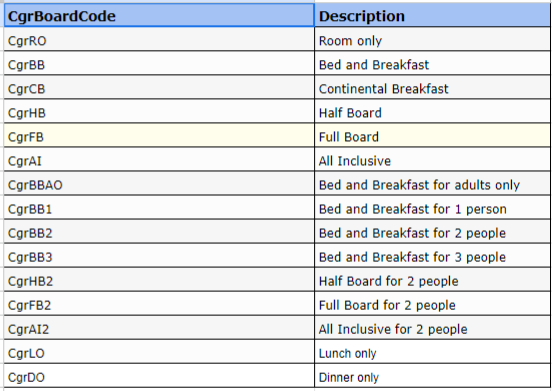Image resolution: width=552 pixels, height=391 pixels.
Task: Click the CgrRO code cell
Action: click(x=159, y=40)
